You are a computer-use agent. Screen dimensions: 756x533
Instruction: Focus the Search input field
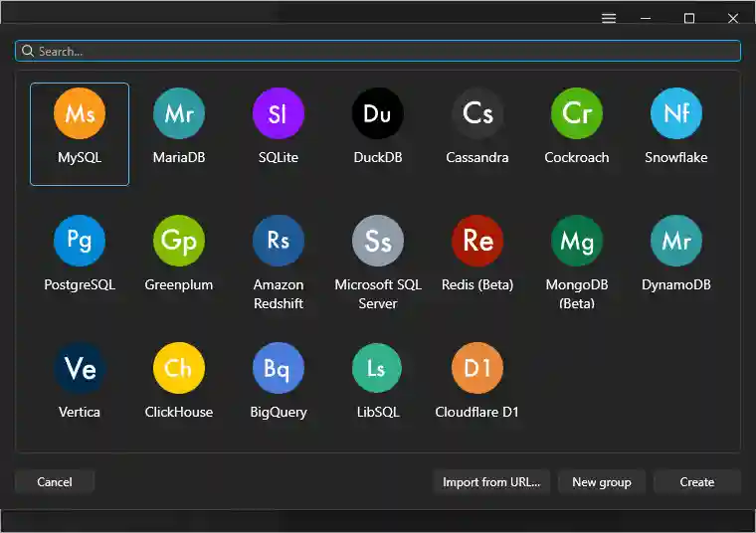[378, 51]
